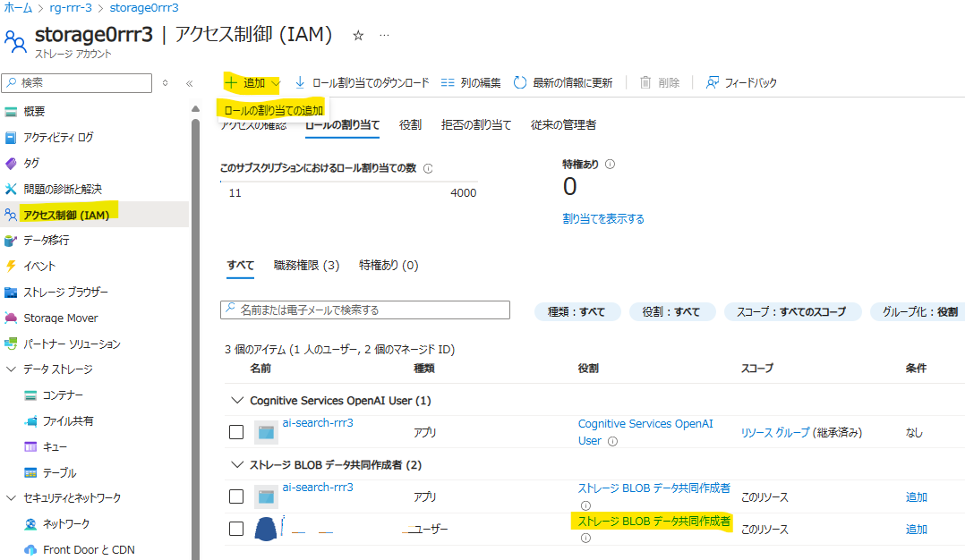This screenshot has height=560, width=965.
Task: Switch to 役割 tab
Action: tap(410, 124)
